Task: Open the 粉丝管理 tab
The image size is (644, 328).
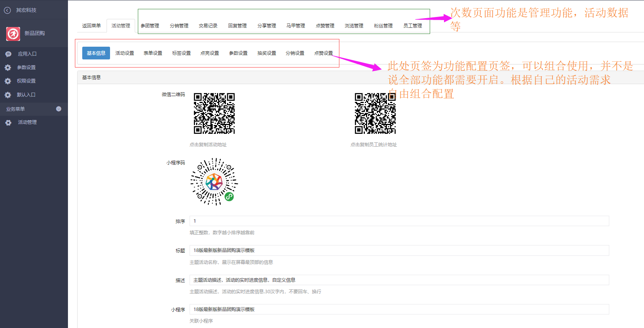Action: (x=383, y=26)
